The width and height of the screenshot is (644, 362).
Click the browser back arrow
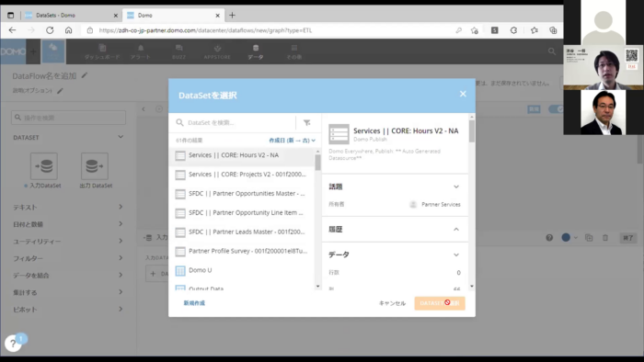(12, 30)
